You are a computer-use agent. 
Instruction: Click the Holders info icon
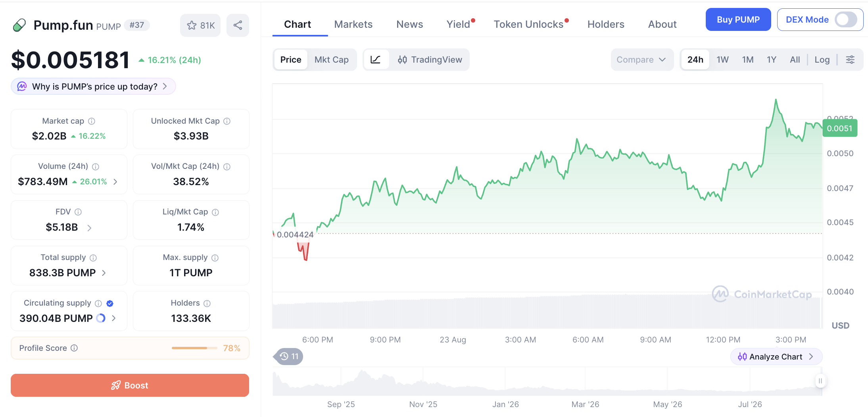(x=207, y=303)
